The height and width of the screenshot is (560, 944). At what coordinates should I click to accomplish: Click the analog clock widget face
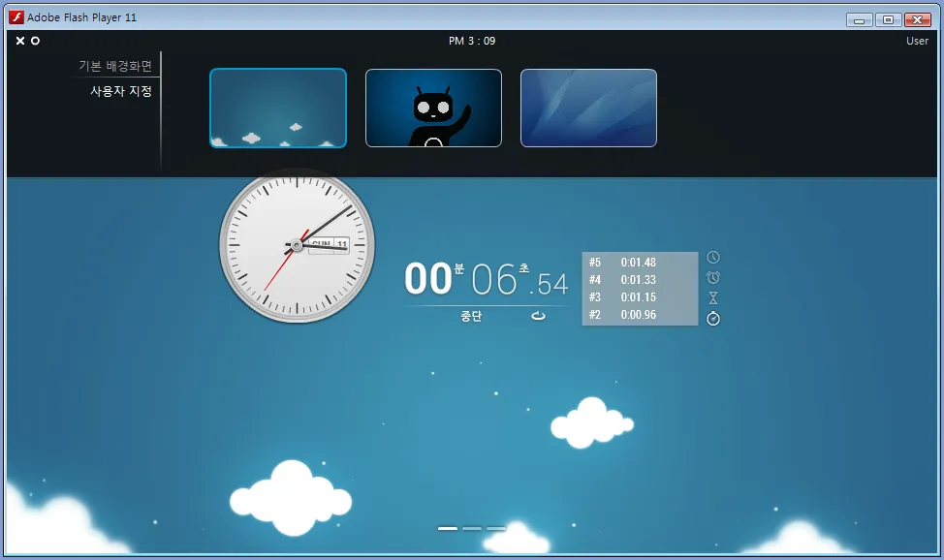pyautogui.click(x=297, y=246)
